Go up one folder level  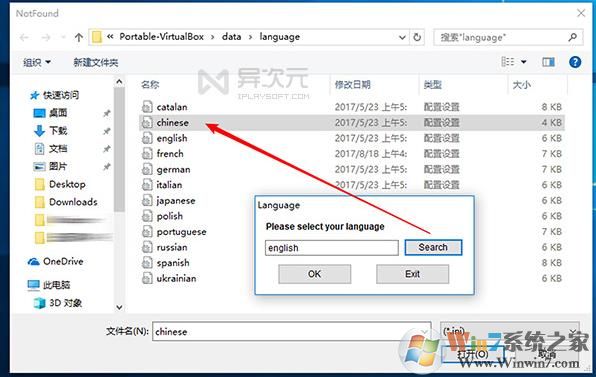pyautogui.click(x=79, y=37)
